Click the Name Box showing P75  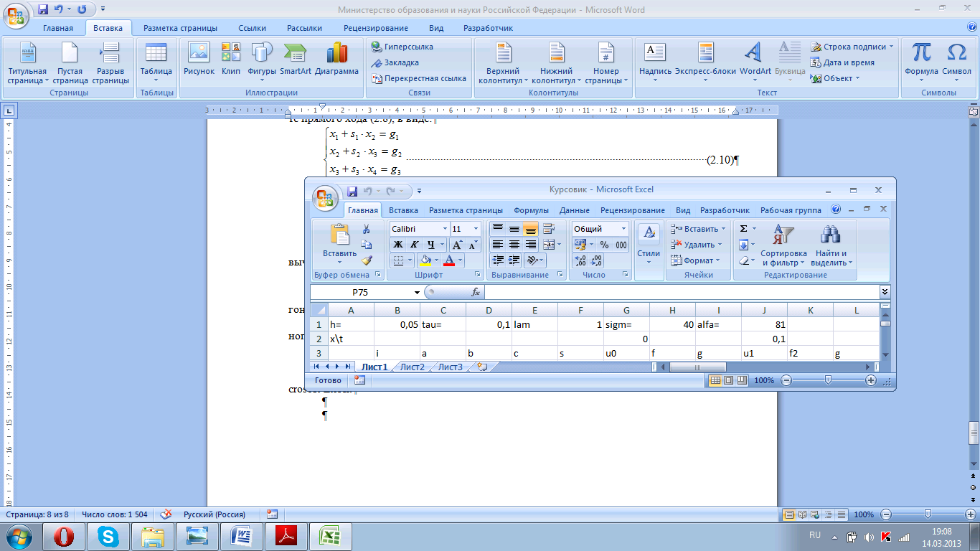364,293
